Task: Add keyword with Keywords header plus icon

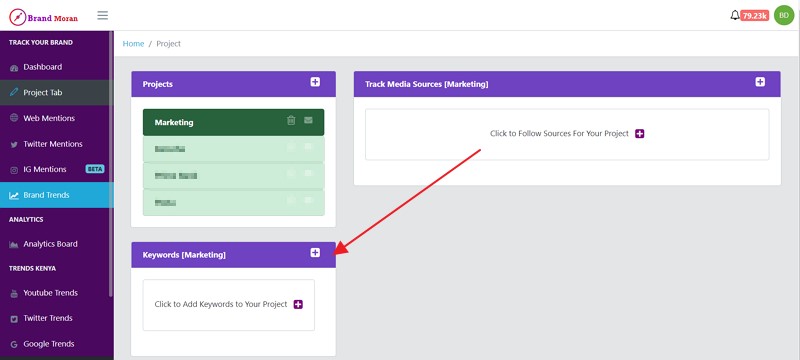Action: click(315, 252)
